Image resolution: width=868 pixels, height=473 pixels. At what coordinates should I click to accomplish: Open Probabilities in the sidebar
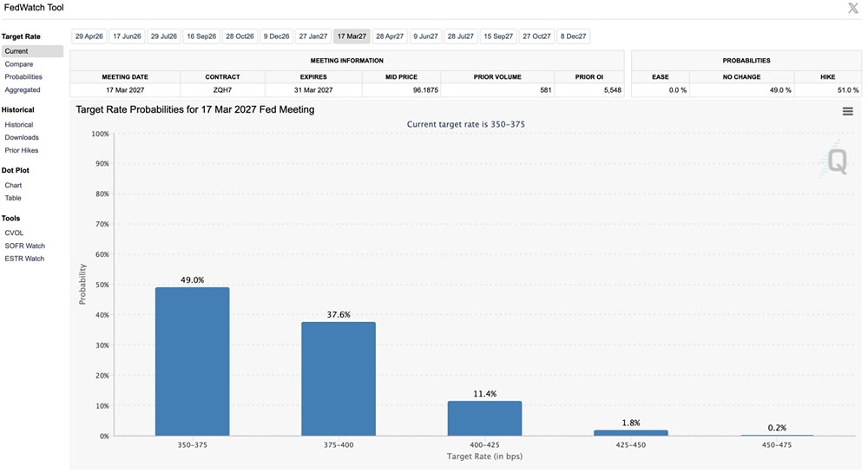point(23,77)
